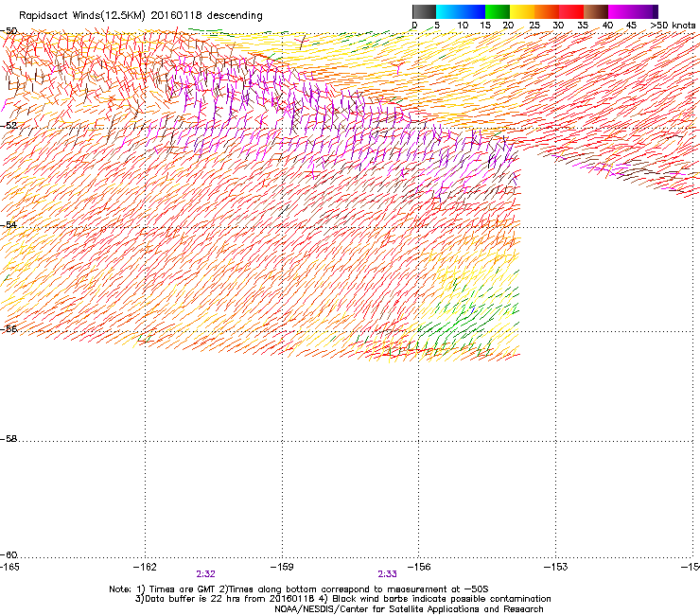Click the -52 latitude axis label
Viewport: 700px width, 615px height.
pos(9,126)
